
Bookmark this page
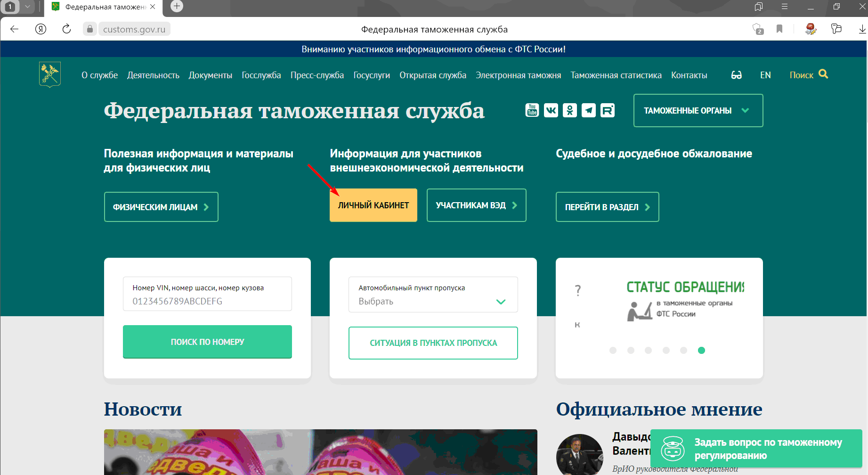pyautogui.click(x=779, y=29)
